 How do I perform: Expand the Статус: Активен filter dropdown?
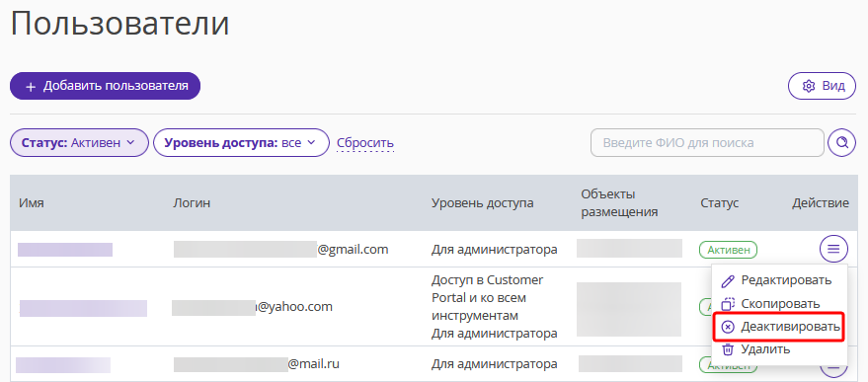(x=79, y=143)
